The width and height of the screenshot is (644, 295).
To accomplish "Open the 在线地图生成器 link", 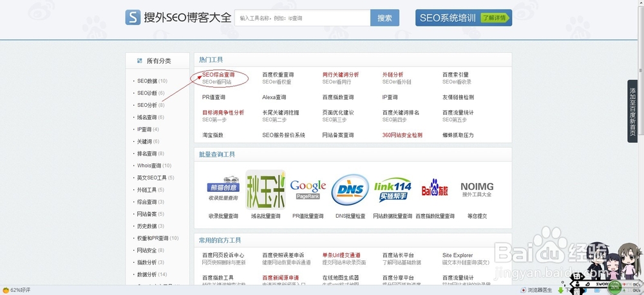I will (x=341, y=278).
